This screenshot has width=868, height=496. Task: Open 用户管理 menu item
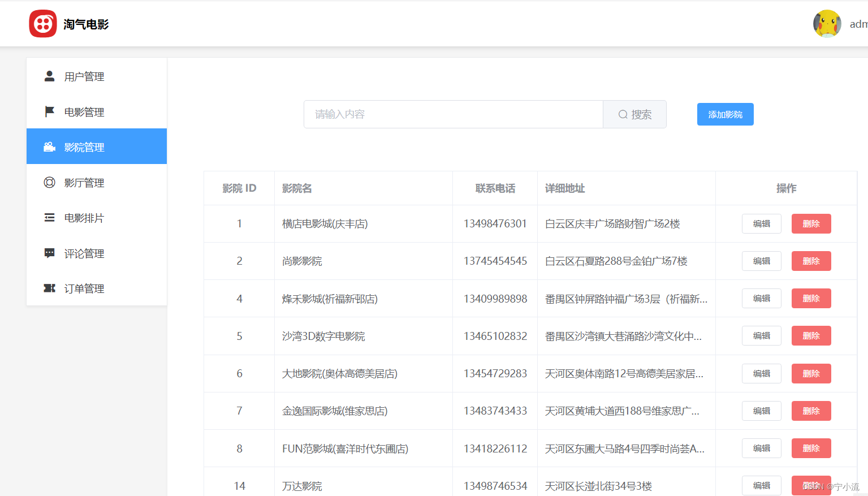click(97, 76)
